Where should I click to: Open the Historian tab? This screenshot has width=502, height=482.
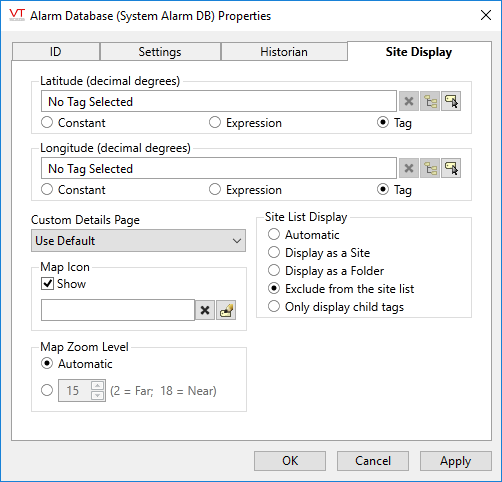coord(284,52)
